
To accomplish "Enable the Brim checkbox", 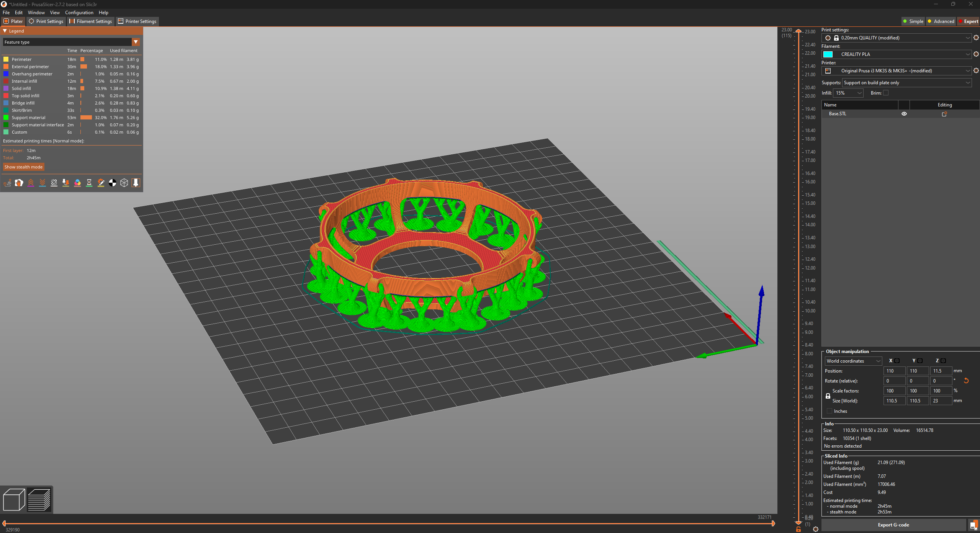I will [886, 93].
